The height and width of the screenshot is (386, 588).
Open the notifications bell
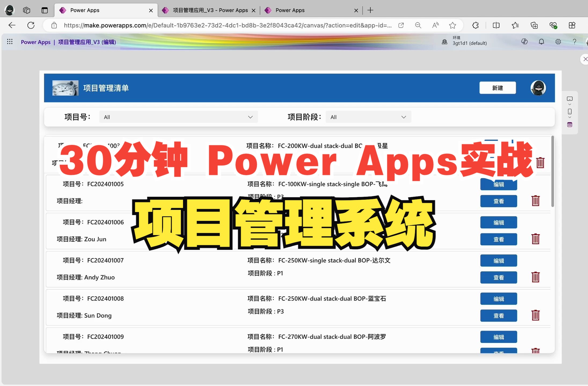point(541,42)
